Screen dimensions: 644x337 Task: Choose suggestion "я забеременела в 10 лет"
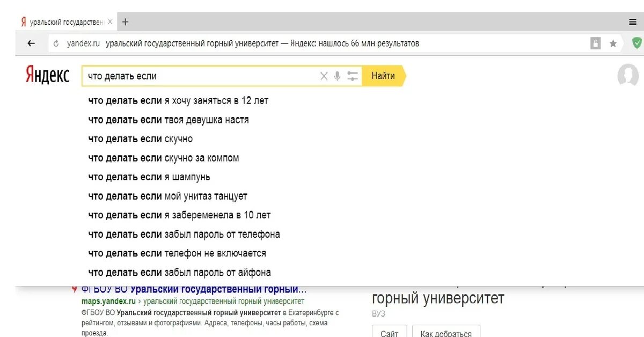(x=179, y=215)
